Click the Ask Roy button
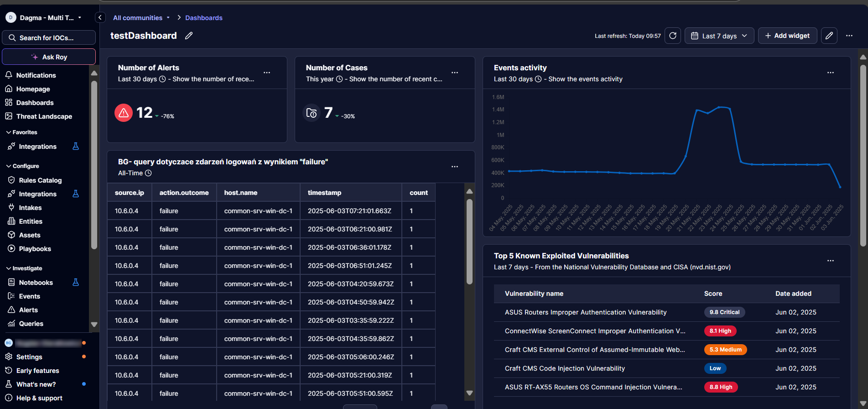The height and width of the screenshot is (409, 868). 49,57
